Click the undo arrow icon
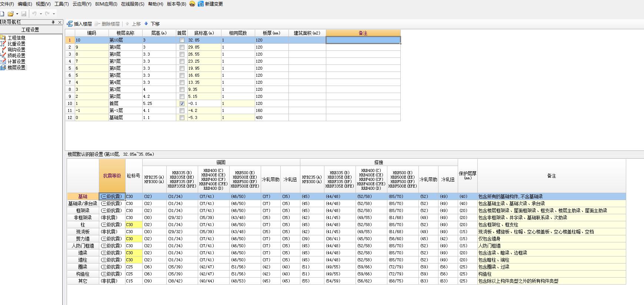The height and width of the screenshot is (305, 644). point(34,14)
